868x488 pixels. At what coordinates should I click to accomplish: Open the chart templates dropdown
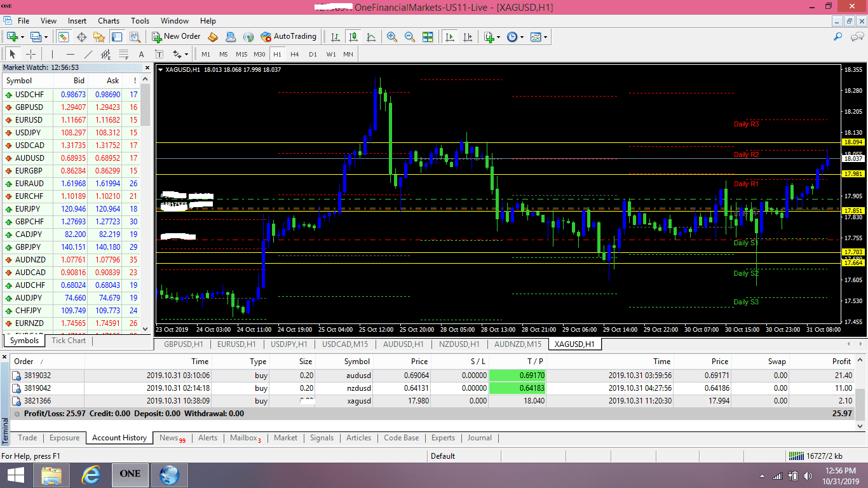[539, 37]
